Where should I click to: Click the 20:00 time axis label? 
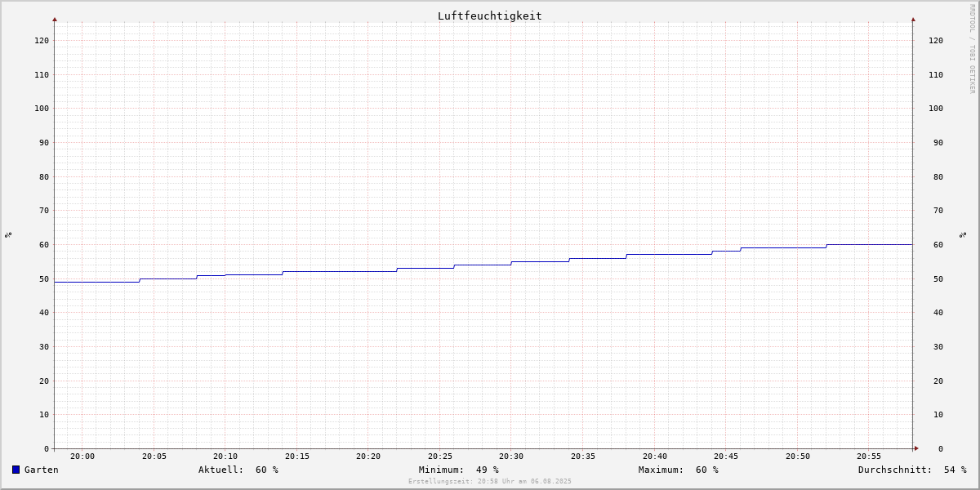[x=82, y=457]
